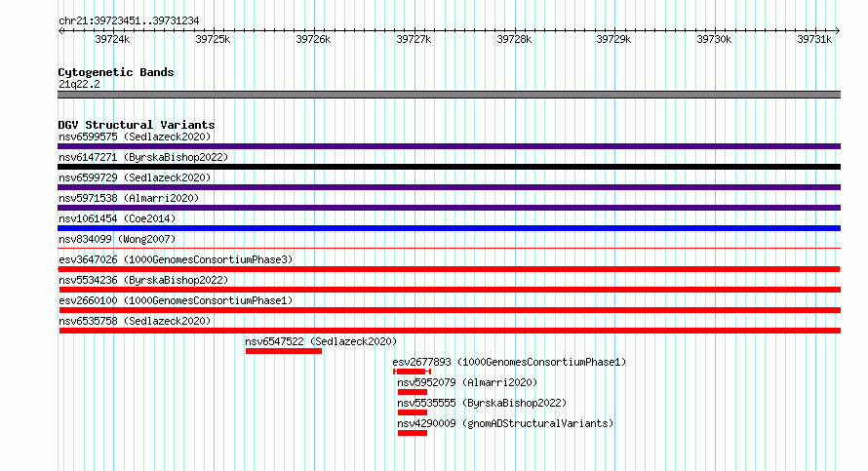This screenshot has height=471, width=868.
Task: Click the Cytogenetic Bands track title
Action: coord(116,72)
